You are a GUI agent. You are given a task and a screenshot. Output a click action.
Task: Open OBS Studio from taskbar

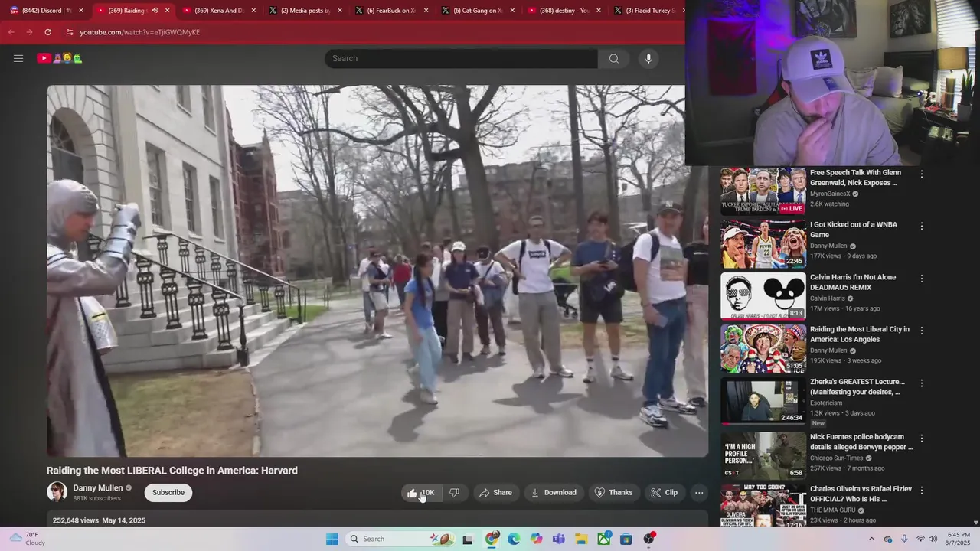(649, 539)
